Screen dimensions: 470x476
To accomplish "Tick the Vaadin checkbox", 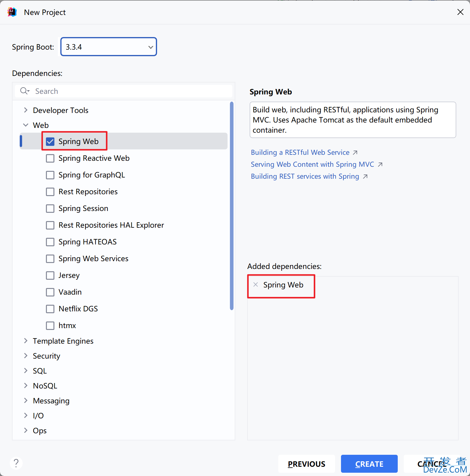I will click(50, 292).
